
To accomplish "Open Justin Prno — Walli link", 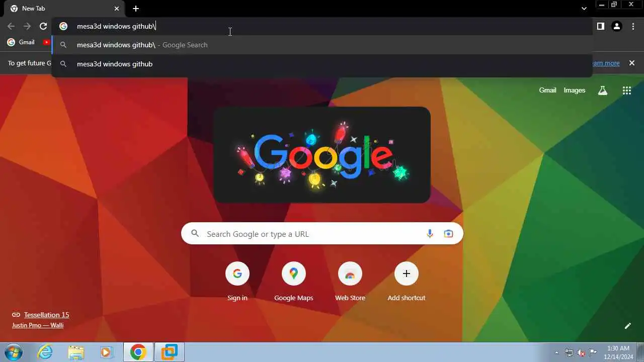I will (38, 325).
